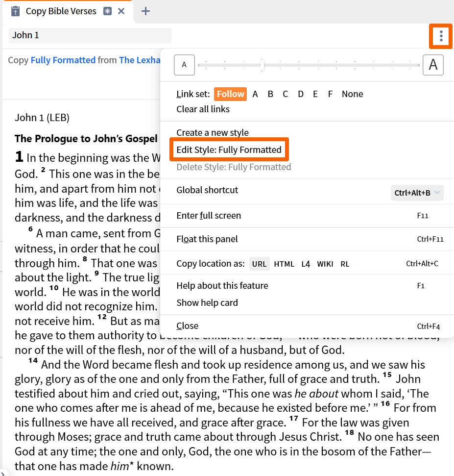Click the large A increase font size button
The height and width of the screenshot is (476, 454).
(433, 65)
